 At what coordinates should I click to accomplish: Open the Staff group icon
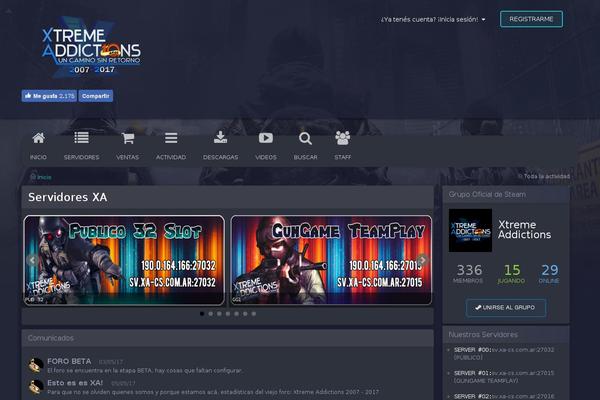click(x=342, y=138)
